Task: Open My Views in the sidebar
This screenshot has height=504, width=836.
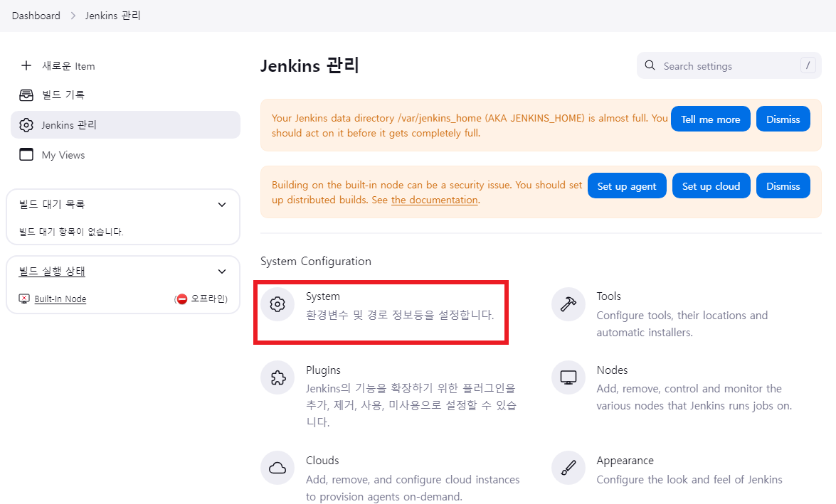Action: (x=125, y=154)
